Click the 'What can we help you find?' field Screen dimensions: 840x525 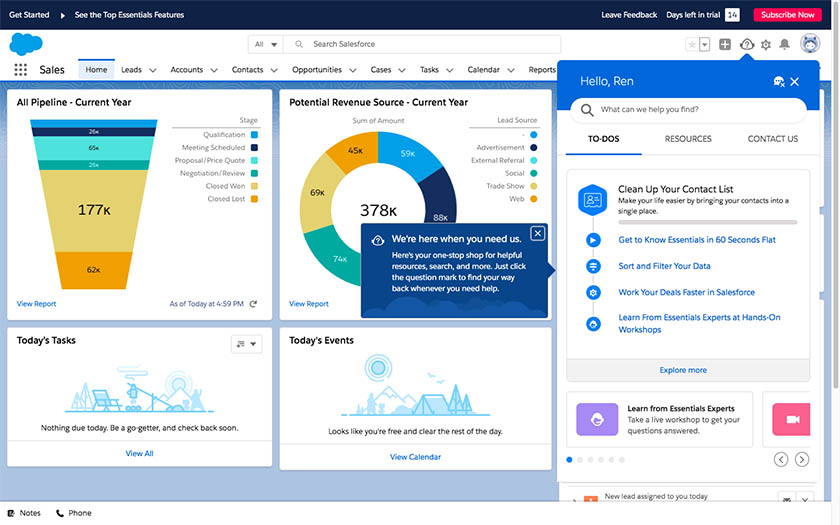coord(690,109)
